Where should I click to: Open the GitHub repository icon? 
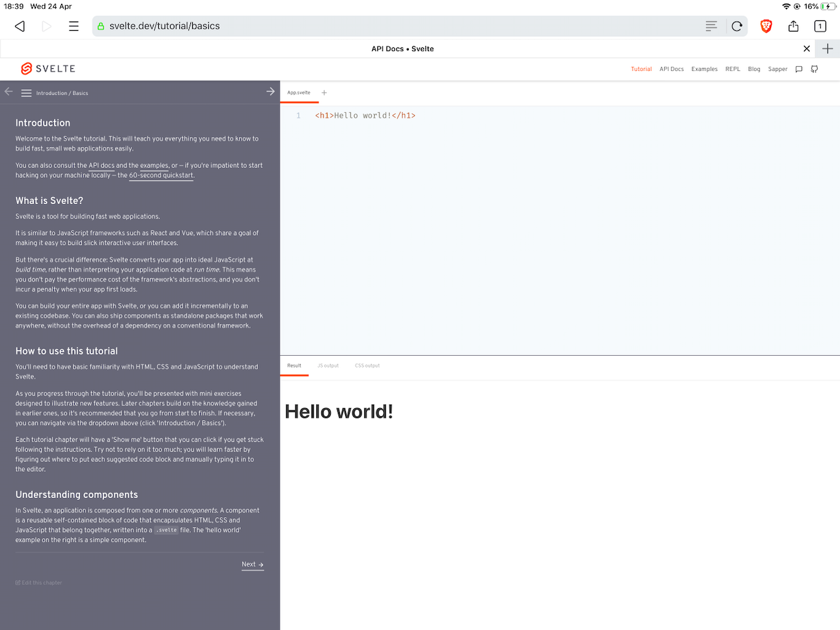coord(814,69)
